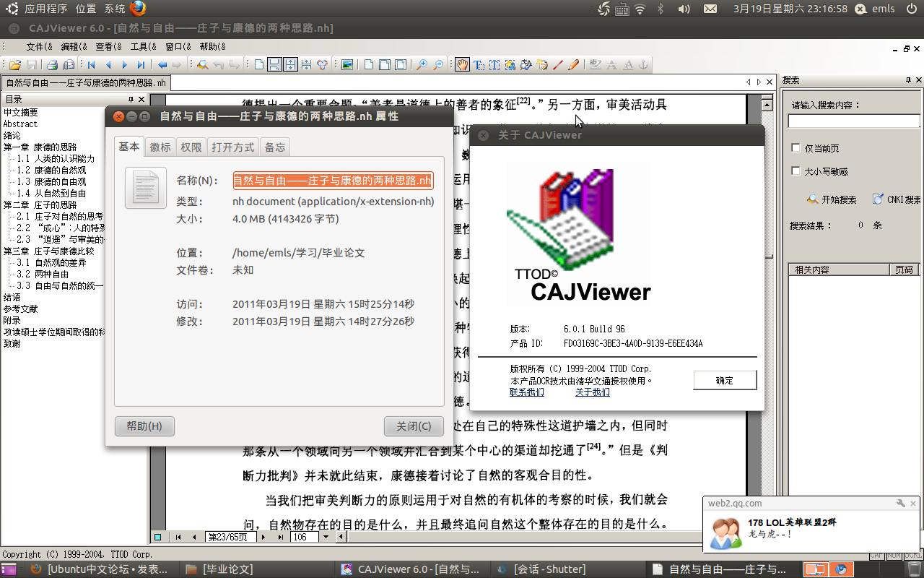Select the Pencil freehand tool
Image resolution: width=924 pixels, height=578 pixels.
click(x=574, y=65)
